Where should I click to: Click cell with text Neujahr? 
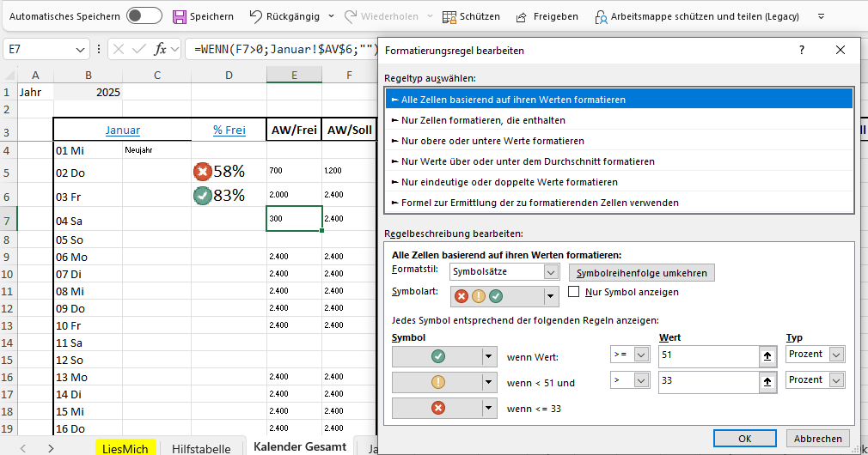tap(157, 150)
